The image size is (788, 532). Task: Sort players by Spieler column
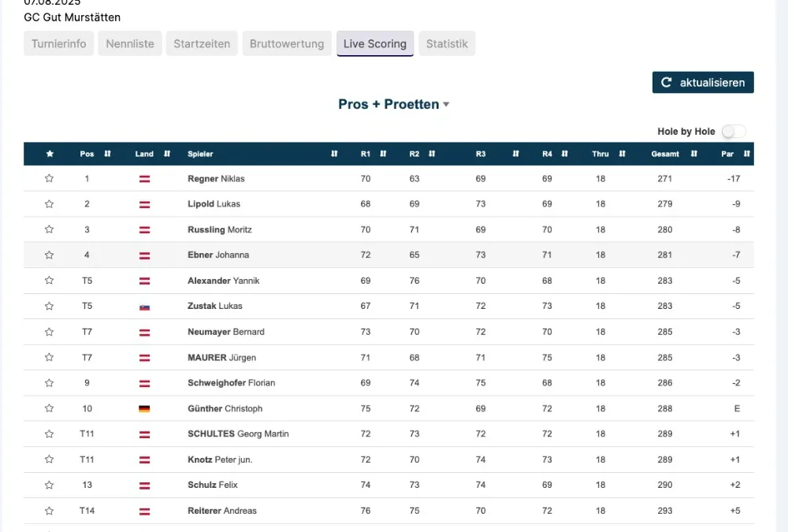334,154
